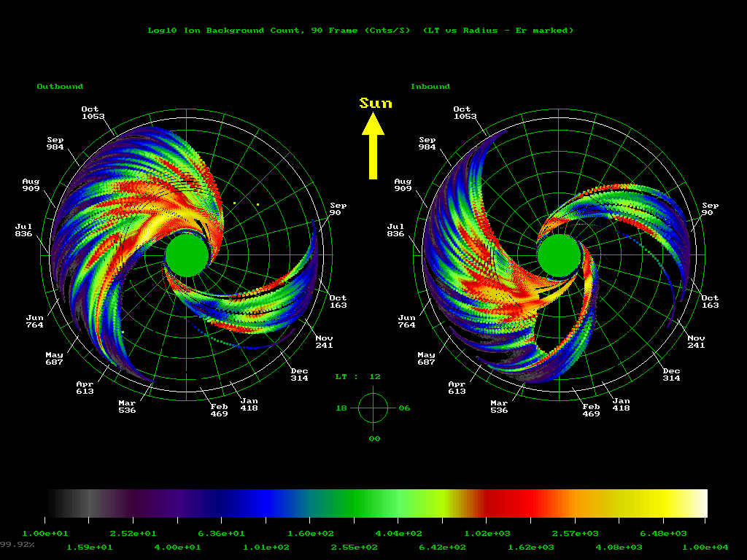This screenshot has width=747, height=560.
Task: Click the '99.92%' status text
Action: [x=18, y=544]
